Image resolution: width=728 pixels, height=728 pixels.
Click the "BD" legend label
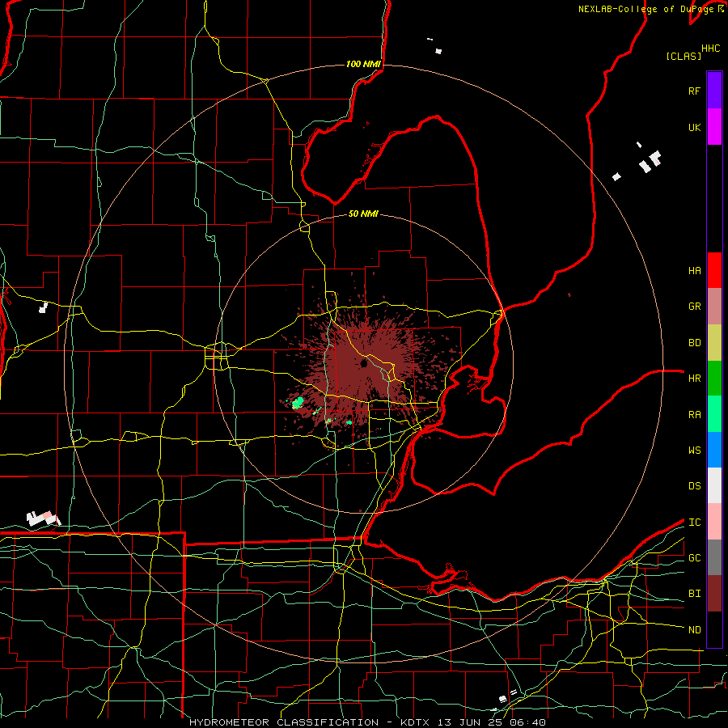[x=694, y=343]
